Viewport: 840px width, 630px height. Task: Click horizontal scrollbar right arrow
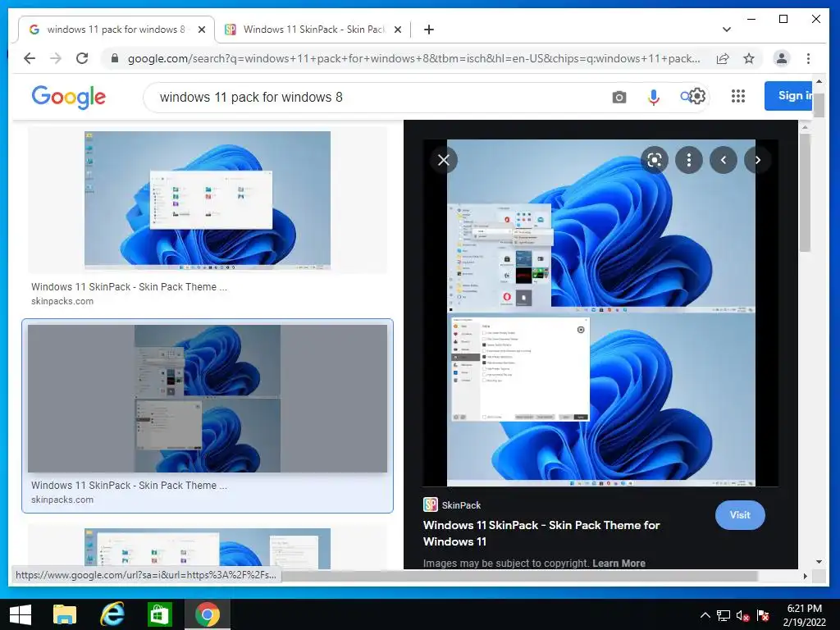coord(806,576)
